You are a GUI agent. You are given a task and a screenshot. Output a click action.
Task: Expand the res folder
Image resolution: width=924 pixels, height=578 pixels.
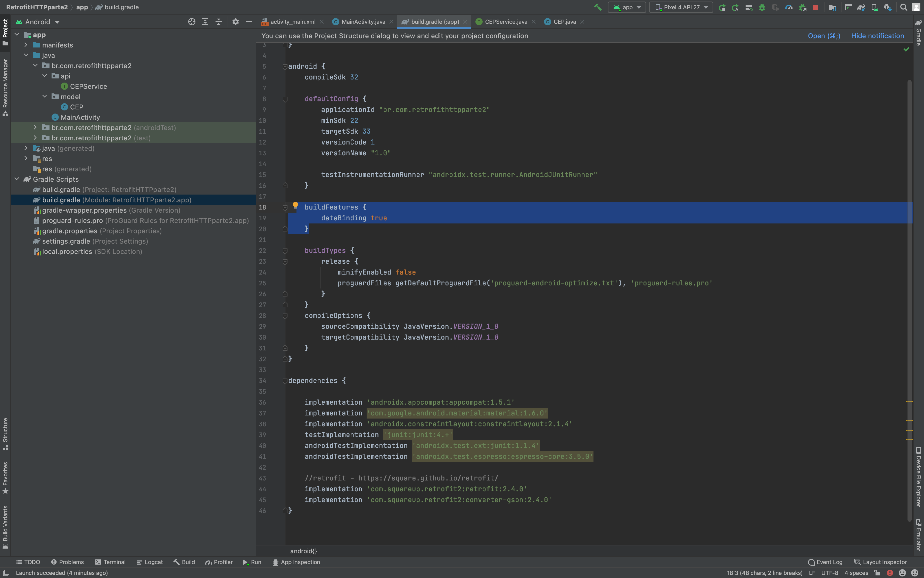click(x=26, y=158)
